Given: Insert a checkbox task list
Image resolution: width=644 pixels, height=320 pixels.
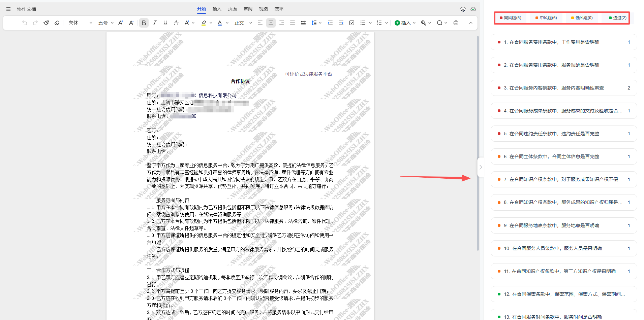Looking at the screenshot, I should point(352,23).
